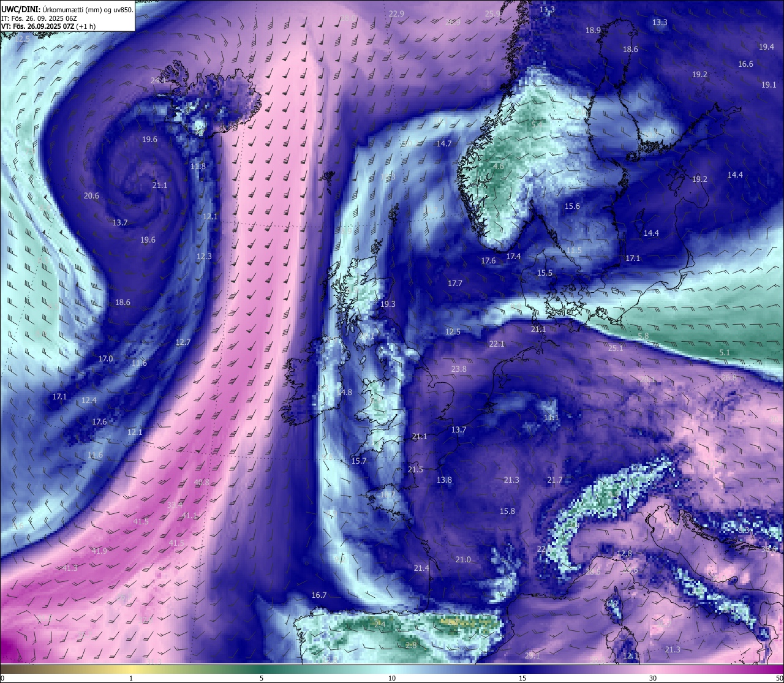This screenshot has width=784, height=683.
Task: Click the 41.3 value on the map
Action: pyautogui.click(x=70, y=568)
